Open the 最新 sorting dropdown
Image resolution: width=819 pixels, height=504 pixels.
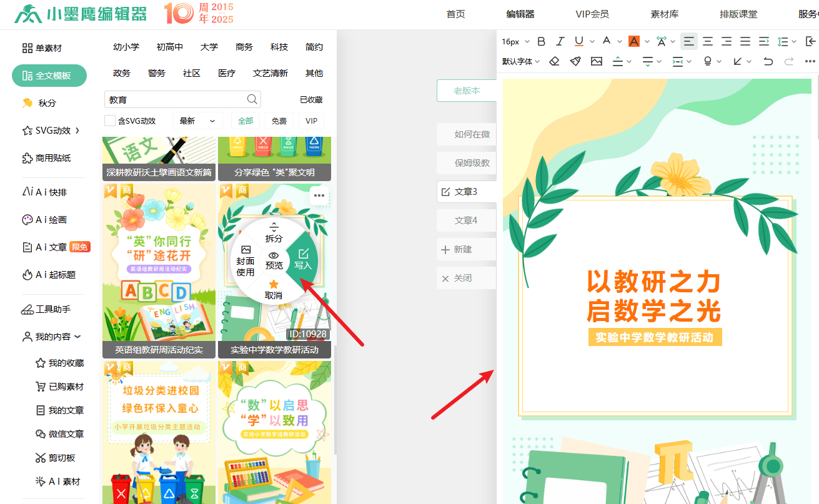(x=197, y=121)
